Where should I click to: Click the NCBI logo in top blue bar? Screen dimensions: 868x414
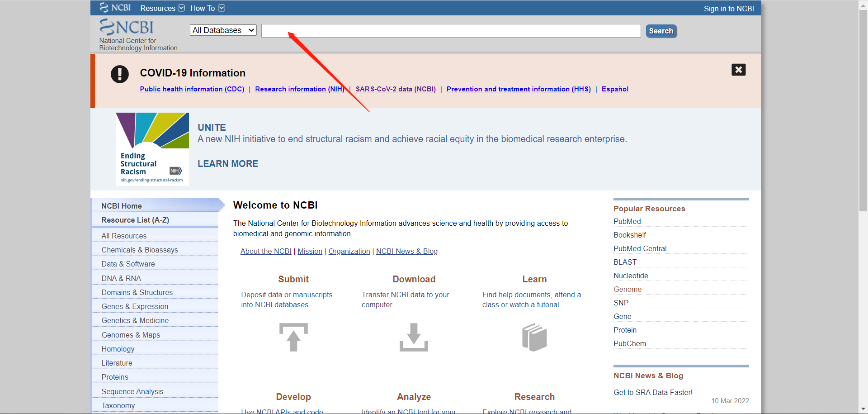coord(115,8)
